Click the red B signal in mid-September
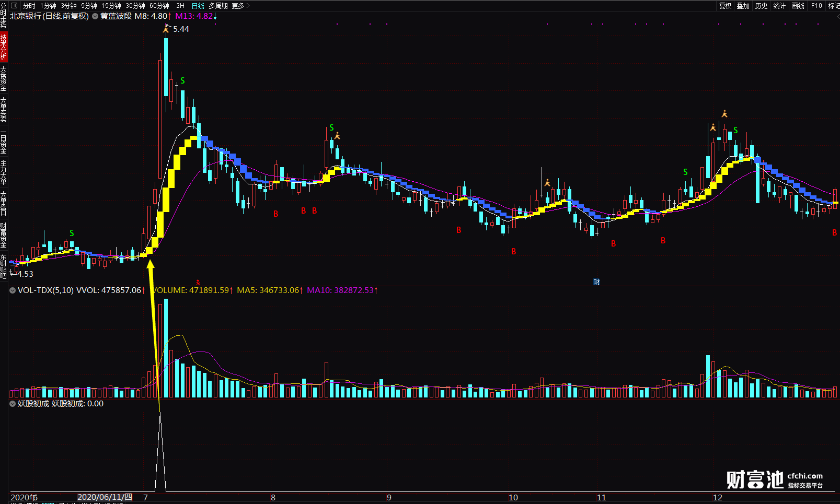 click(459, 230)
